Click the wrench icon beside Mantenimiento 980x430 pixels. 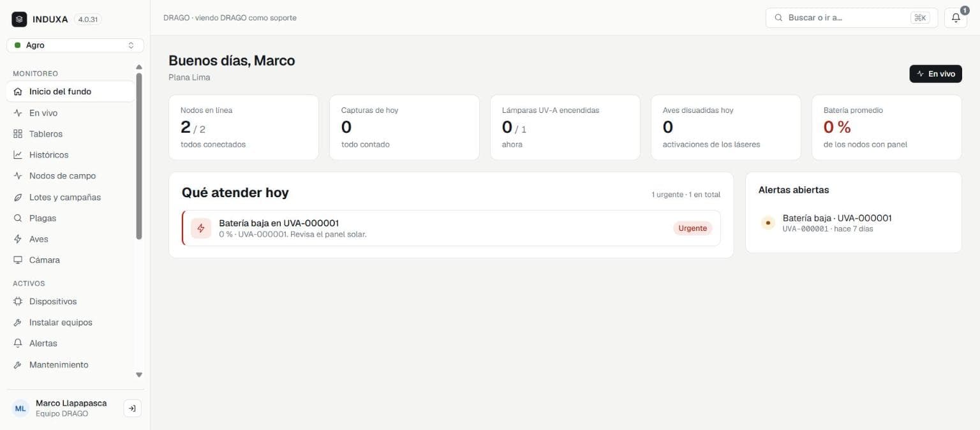coord(18,365)
